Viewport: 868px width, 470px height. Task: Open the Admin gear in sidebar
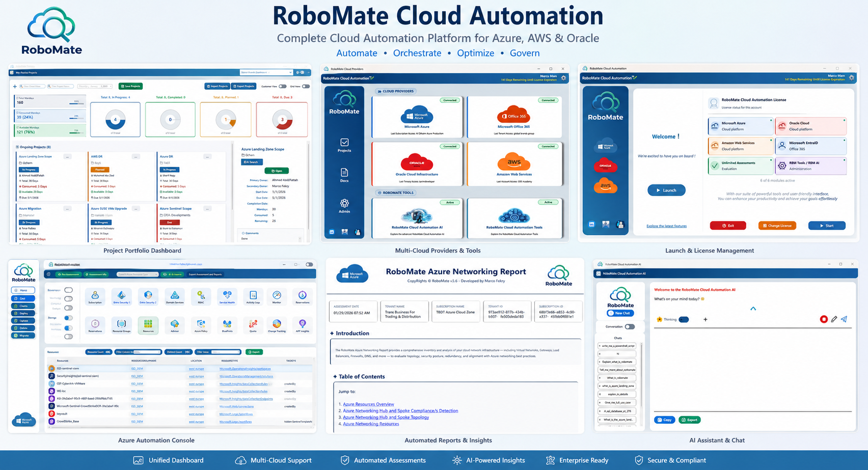coord(344,206)
